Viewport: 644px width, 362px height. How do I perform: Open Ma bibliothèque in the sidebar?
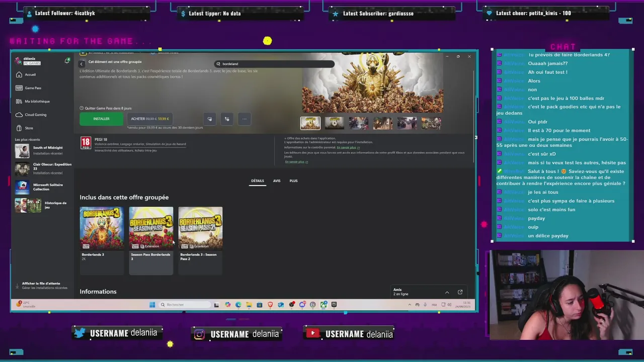coord(37,101)
